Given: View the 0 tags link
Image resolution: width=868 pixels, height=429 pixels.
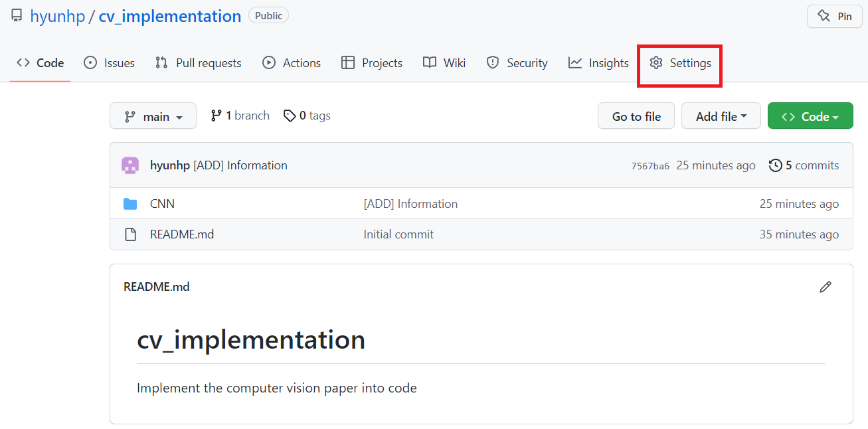Looking at the screenshot, I should (x=307, y=116).
